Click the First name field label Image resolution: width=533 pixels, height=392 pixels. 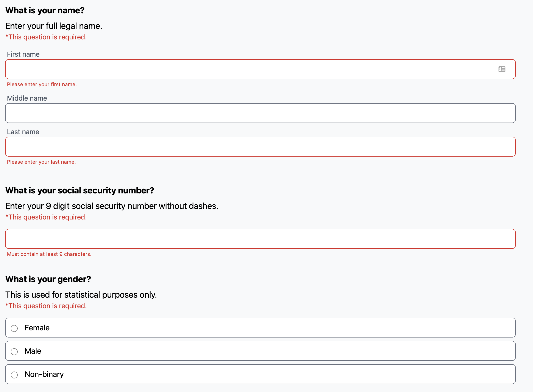point(23,54)
